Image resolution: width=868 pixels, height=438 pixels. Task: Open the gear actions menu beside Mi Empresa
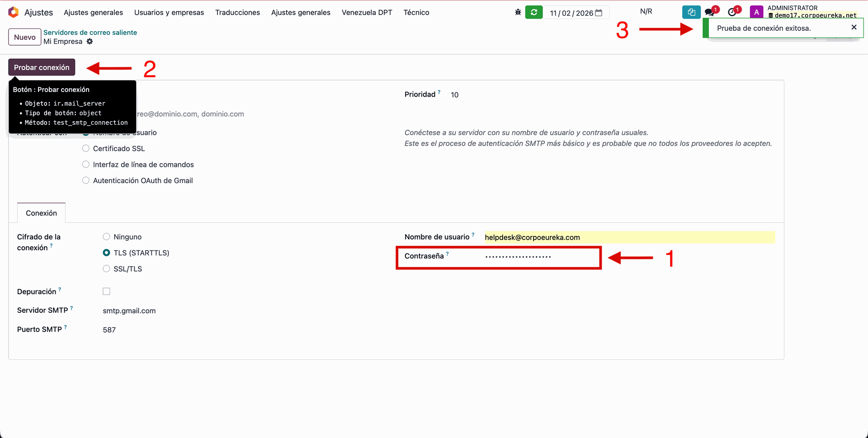(x=90, y=42)
